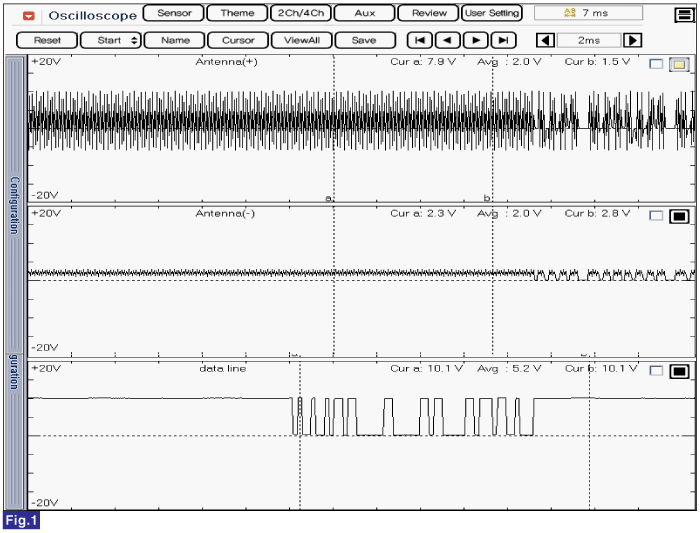Click the ViewAll button

click(302, 40)
